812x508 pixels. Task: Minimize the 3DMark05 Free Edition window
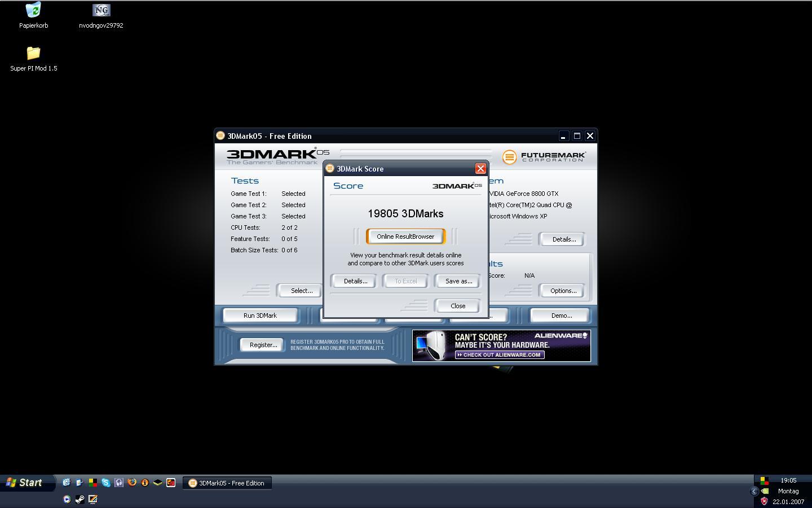[563, 136]
